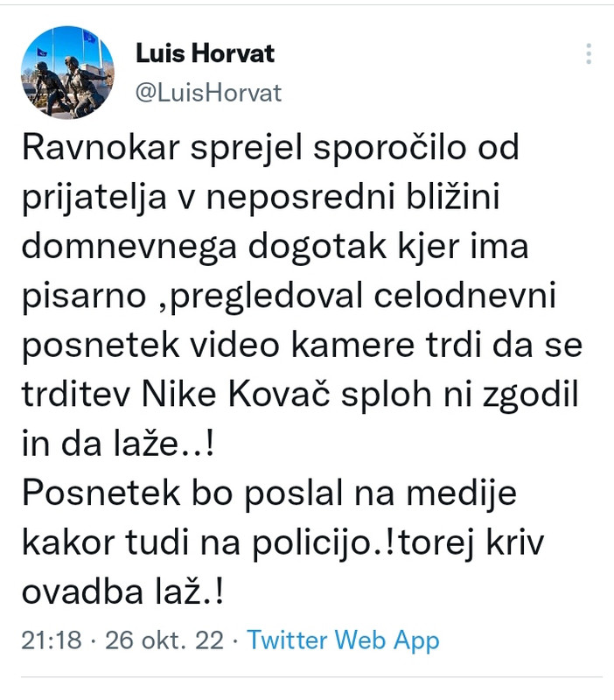Click the phrase ovadba laž.! in tweet

(x=122, y=592)
